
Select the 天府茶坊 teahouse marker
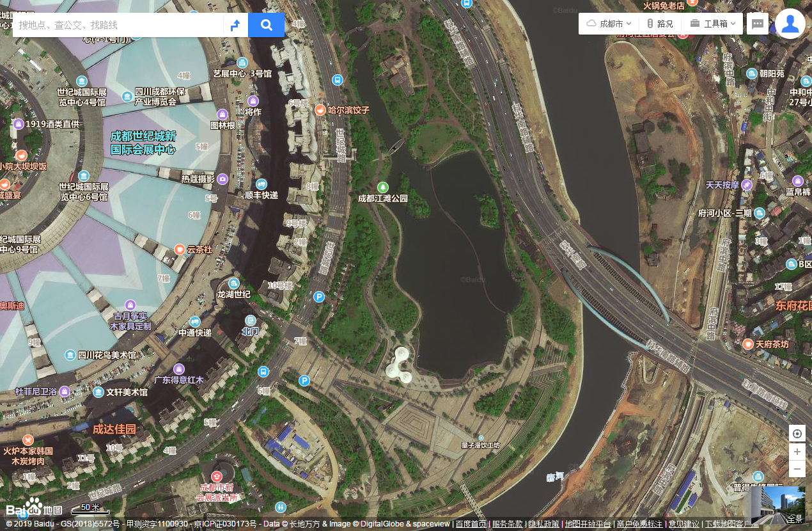pos(748,344)
